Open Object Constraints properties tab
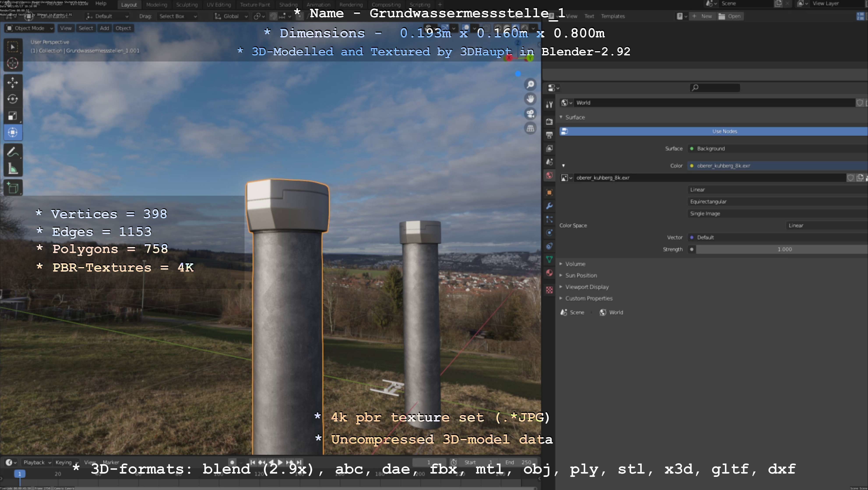 [x=549, y=246]
